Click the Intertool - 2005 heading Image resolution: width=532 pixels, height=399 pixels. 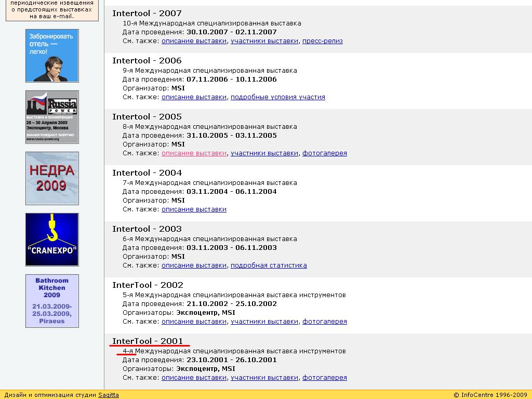pyautogui.click(x=147, y=117)
